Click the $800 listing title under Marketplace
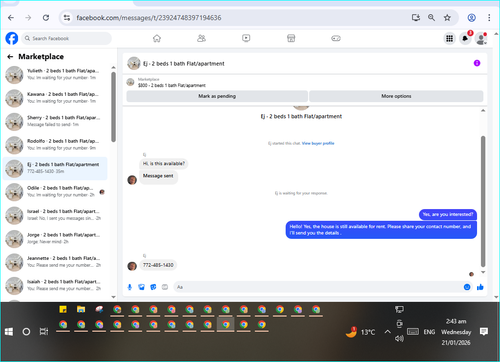The image size is (500, 362). (x=172, y=85)
